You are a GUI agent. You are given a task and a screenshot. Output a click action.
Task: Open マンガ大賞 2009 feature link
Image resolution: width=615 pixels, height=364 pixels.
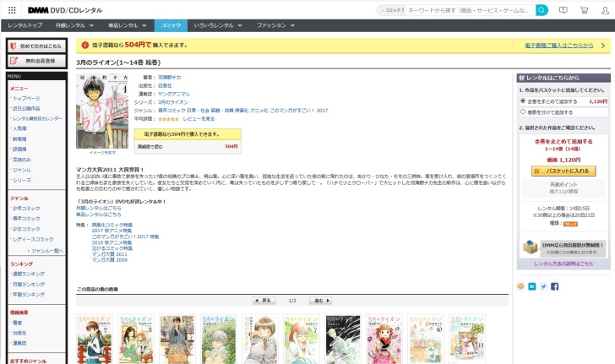[110, 259]
